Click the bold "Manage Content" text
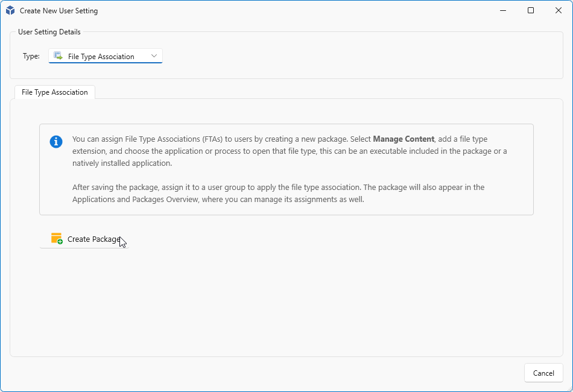Screen dimensions: 573x392 pyautogui.click(x=404, y=139)
